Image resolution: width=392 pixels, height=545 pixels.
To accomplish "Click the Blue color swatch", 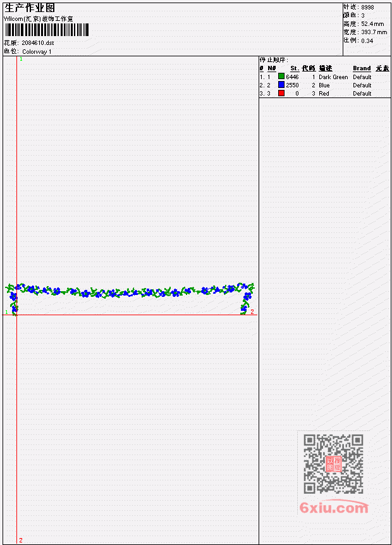I will [281, 85].
